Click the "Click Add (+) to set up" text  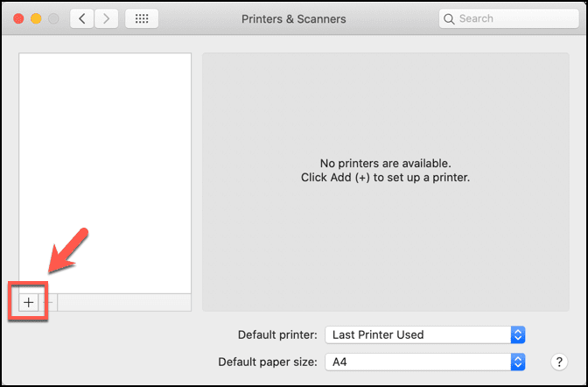coord(386,178)
